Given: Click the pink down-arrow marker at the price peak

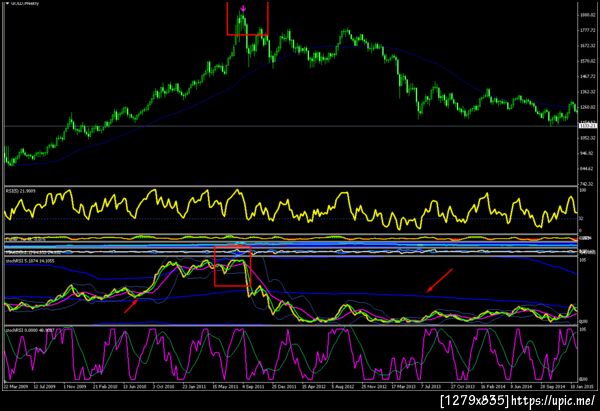Looking at the screenshot, I should pyautogui.click(x=243, y=8).
